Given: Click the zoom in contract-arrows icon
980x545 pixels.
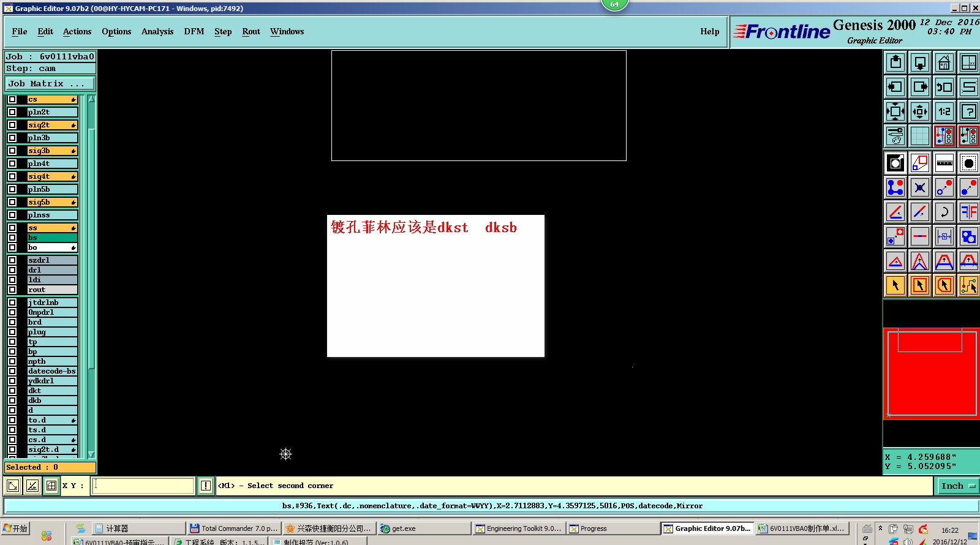Looking at the screenshot, I should coord(920,111).
